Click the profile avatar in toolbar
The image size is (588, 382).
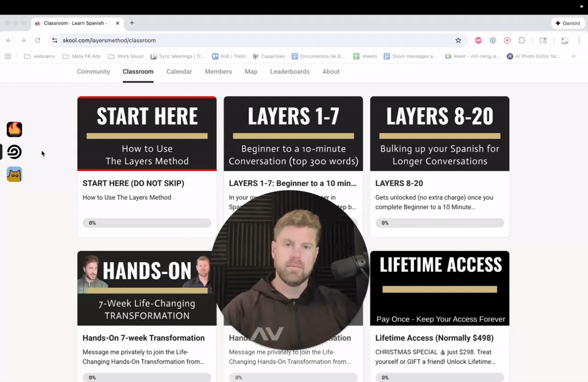(565, 41)
